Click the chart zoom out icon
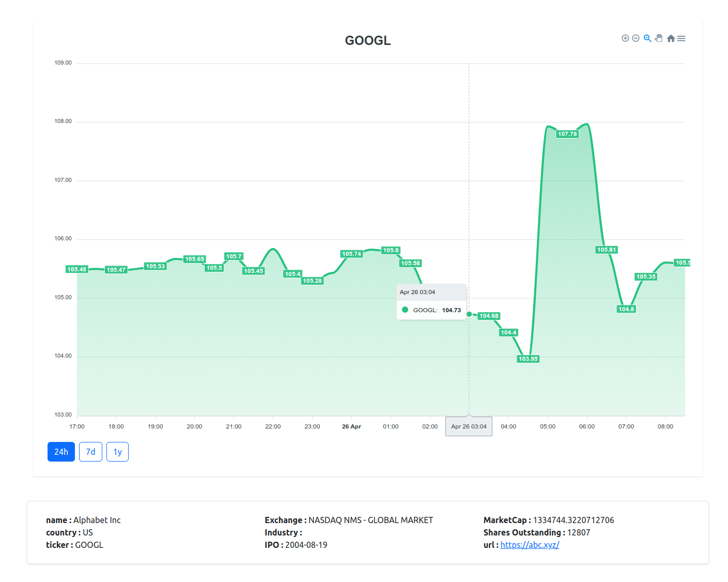 click(x=636, y=38)
